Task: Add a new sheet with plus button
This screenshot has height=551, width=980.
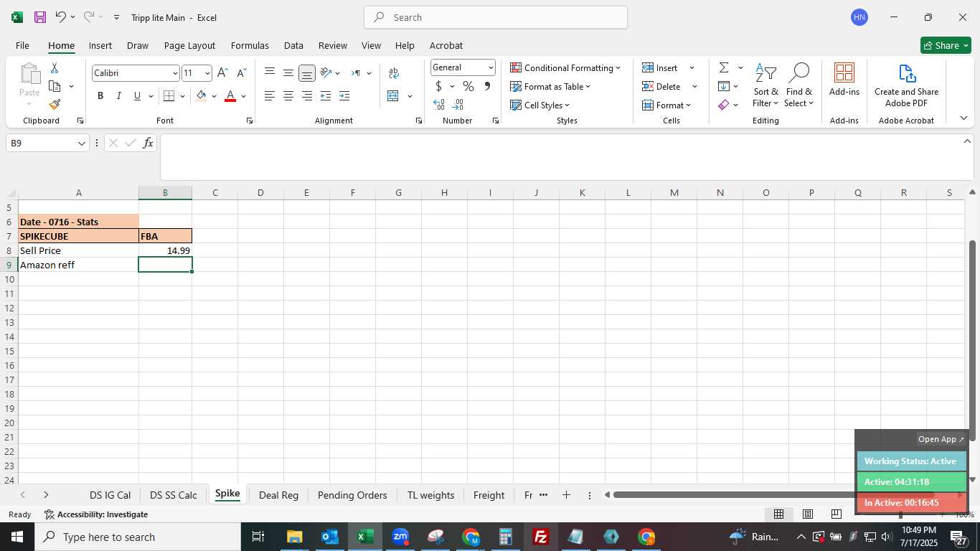Action: (x=566, y=495)
